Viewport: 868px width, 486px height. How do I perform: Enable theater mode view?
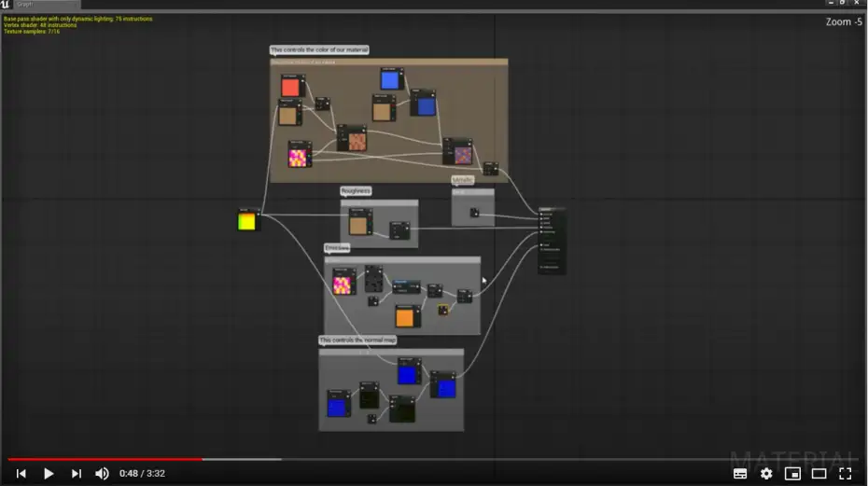[x=819, y=474]
